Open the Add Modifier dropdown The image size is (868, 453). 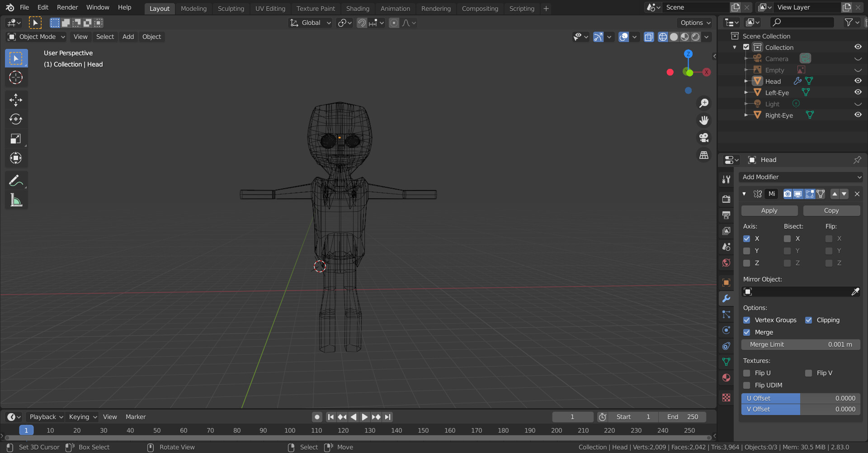click(x=801, y=177)
